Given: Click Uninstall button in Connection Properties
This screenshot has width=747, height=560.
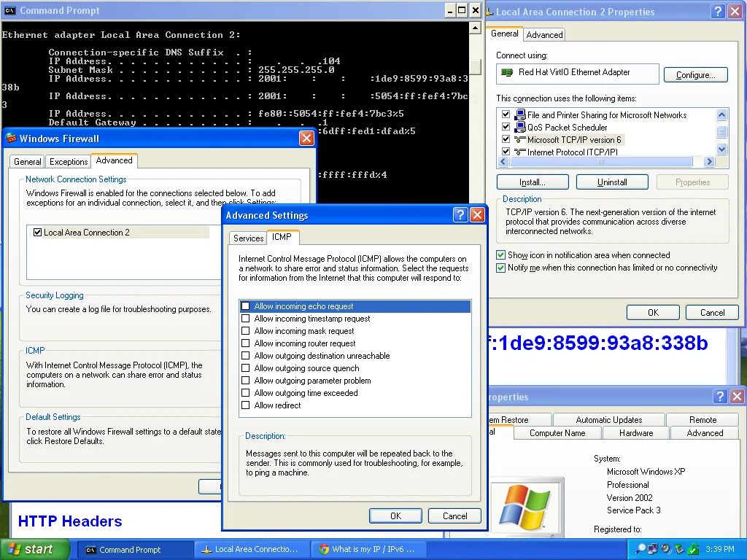Looking at the screenshot, I should pyautogui.click(x=612, y=182).
